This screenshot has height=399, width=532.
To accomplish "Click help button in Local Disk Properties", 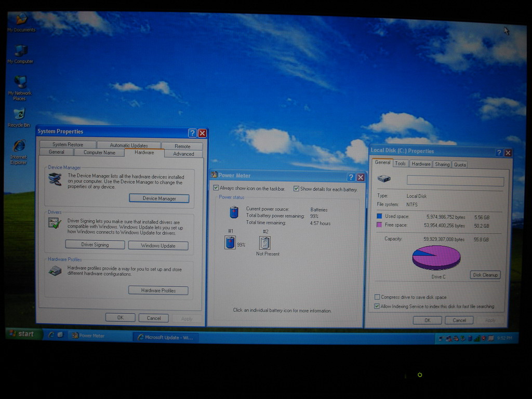I will click(499, 153).
